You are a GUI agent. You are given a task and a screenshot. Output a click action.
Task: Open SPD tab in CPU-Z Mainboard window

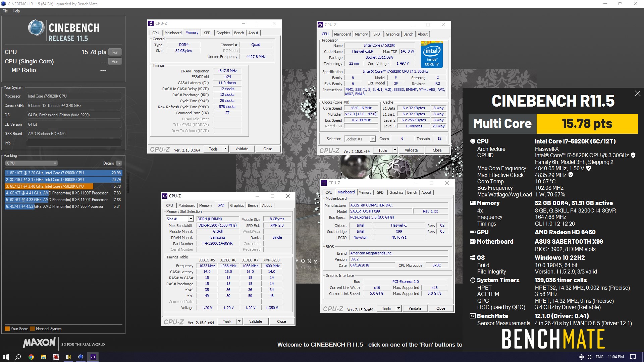(x=380, y=192)
